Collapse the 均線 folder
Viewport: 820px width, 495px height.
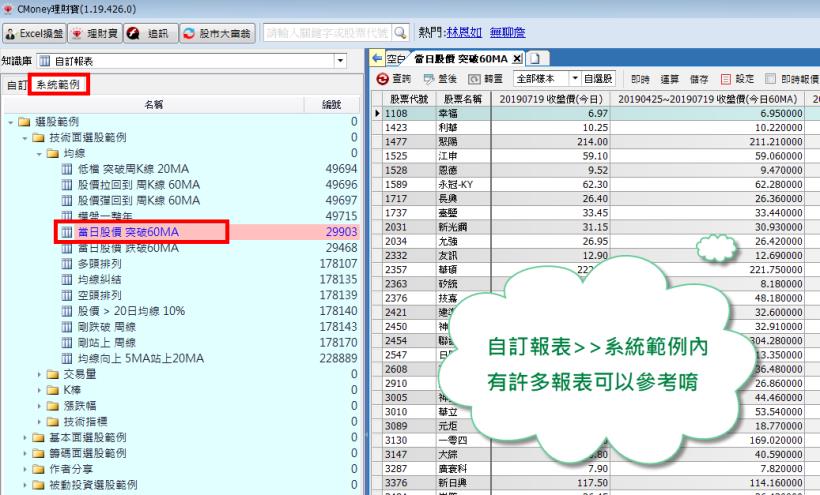click(40, 153)
